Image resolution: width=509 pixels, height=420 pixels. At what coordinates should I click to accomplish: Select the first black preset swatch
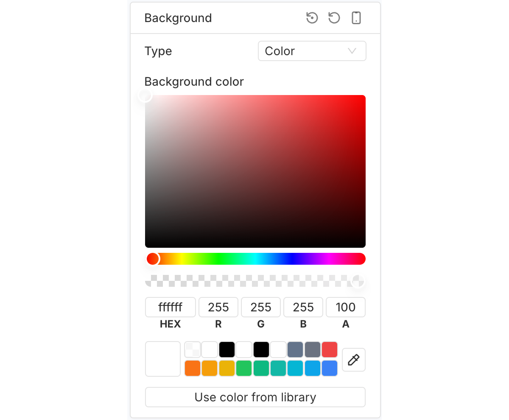(x=227, y=350)
